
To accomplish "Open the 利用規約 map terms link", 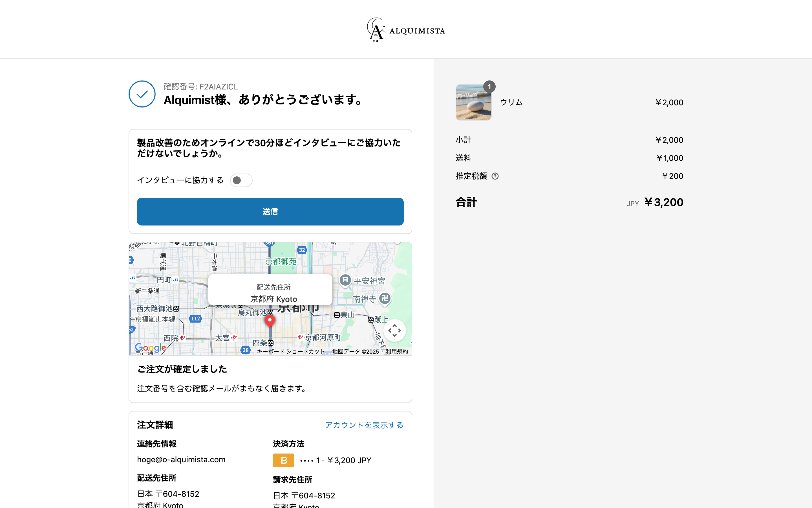I will (x=397, y=351).
